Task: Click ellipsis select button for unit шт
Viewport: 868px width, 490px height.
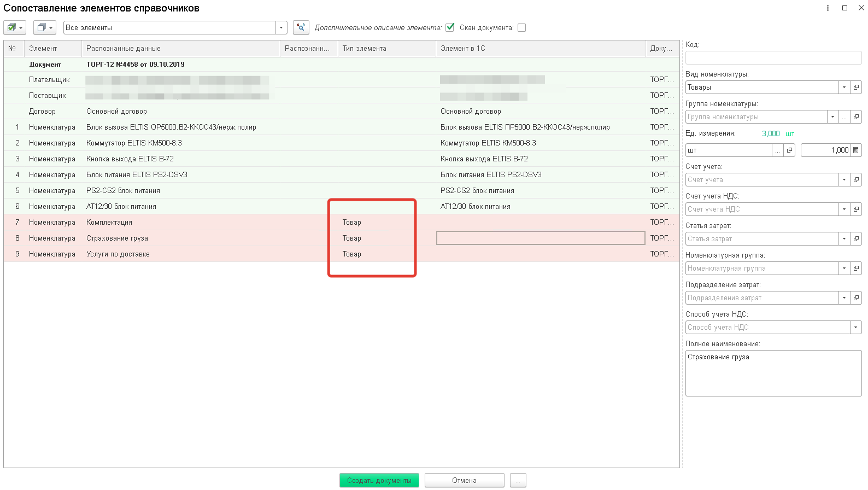Action: pyautogui.click(x=777, y=150)
